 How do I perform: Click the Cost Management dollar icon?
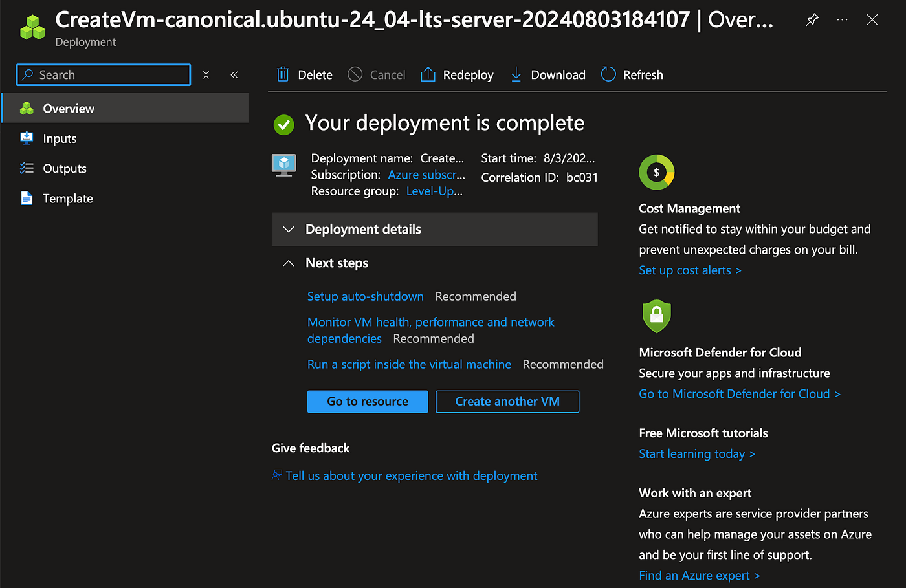tap(657, 172)
